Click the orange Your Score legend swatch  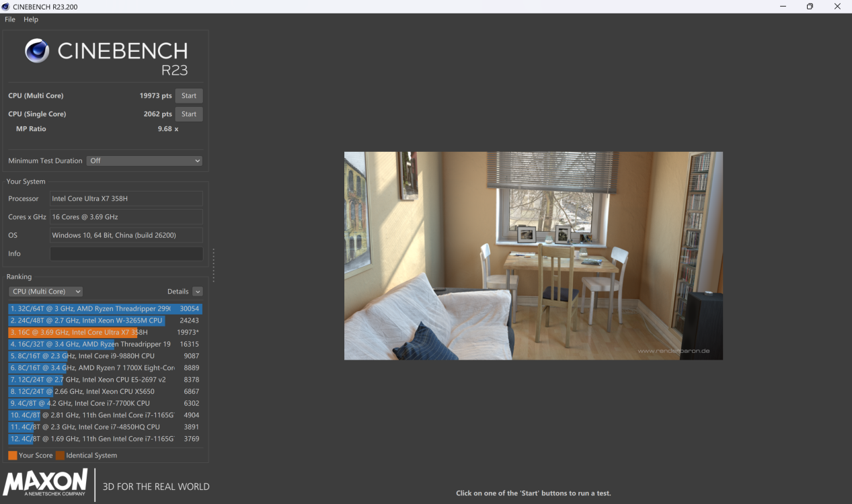[13, 456]
